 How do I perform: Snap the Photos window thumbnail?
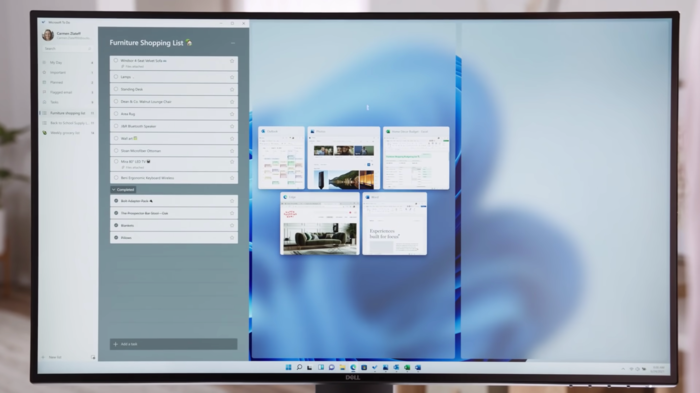(x=344, y=158)
